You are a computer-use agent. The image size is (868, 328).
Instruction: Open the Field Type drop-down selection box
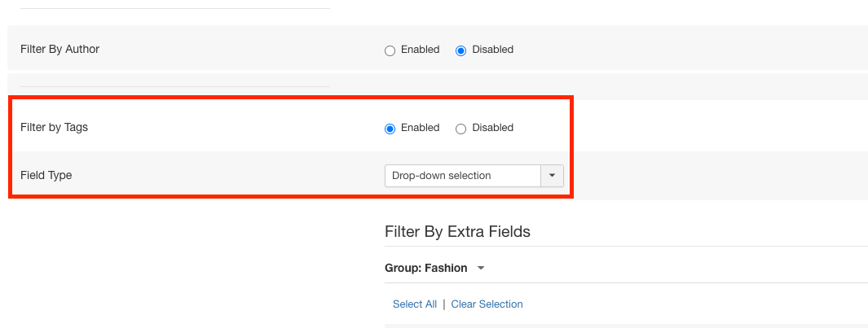pos(463,176)
